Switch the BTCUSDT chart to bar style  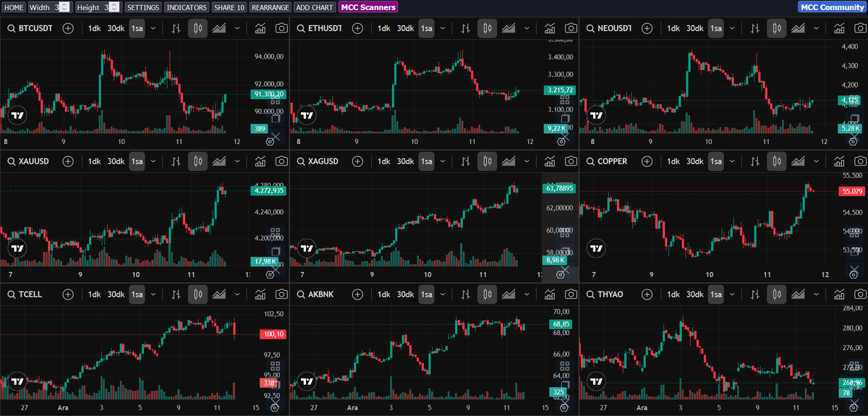pyautogui.click(x=176, y=28)
